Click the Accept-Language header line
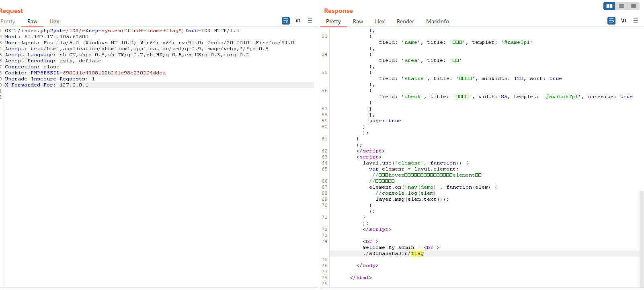Viewport: 644px width, 290px height. 127,55
